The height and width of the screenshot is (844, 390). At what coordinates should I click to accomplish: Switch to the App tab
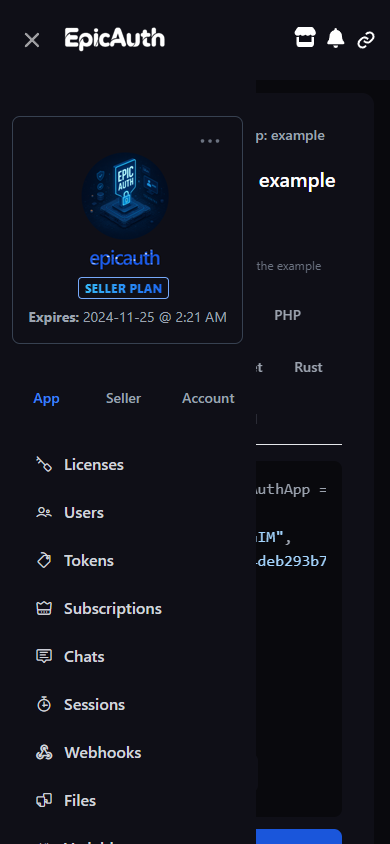pos(46,398)
